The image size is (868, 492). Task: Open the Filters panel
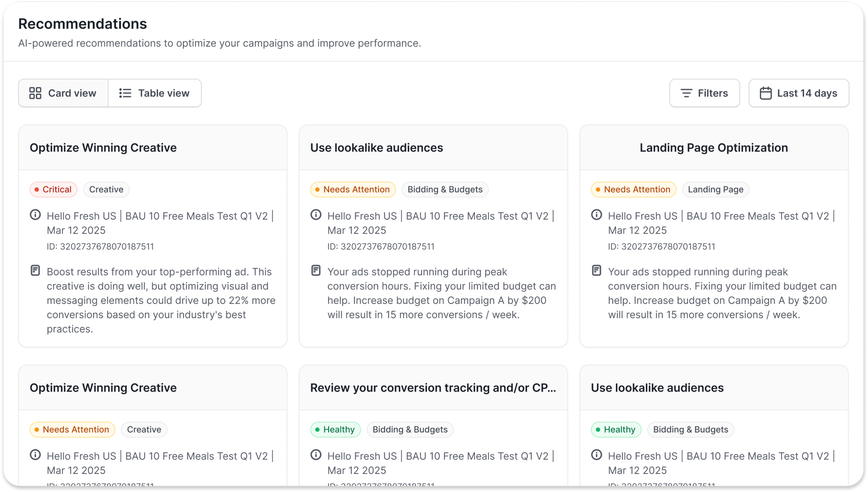click(x=704, y=93)
